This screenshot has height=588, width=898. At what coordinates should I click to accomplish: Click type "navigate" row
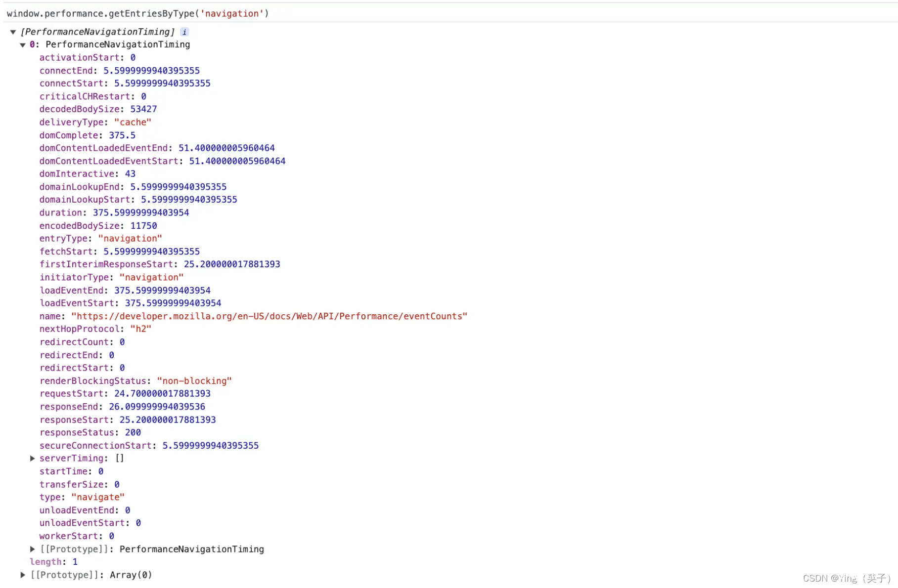pos(82,497)
